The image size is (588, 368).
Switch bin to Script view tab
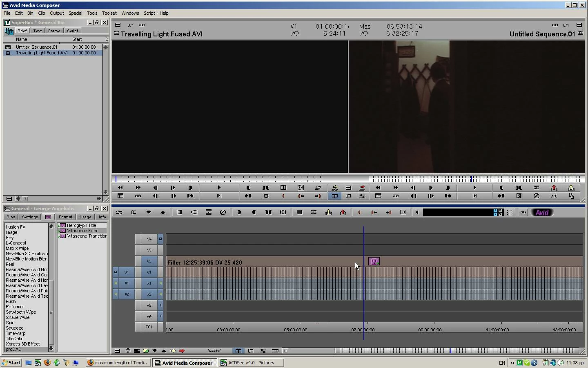(73, 31)
